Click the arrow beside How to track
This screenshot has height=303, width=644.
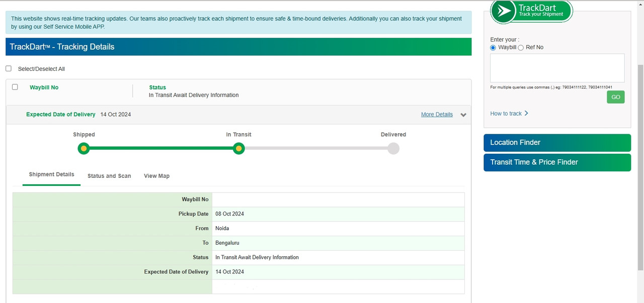[526, 113]
